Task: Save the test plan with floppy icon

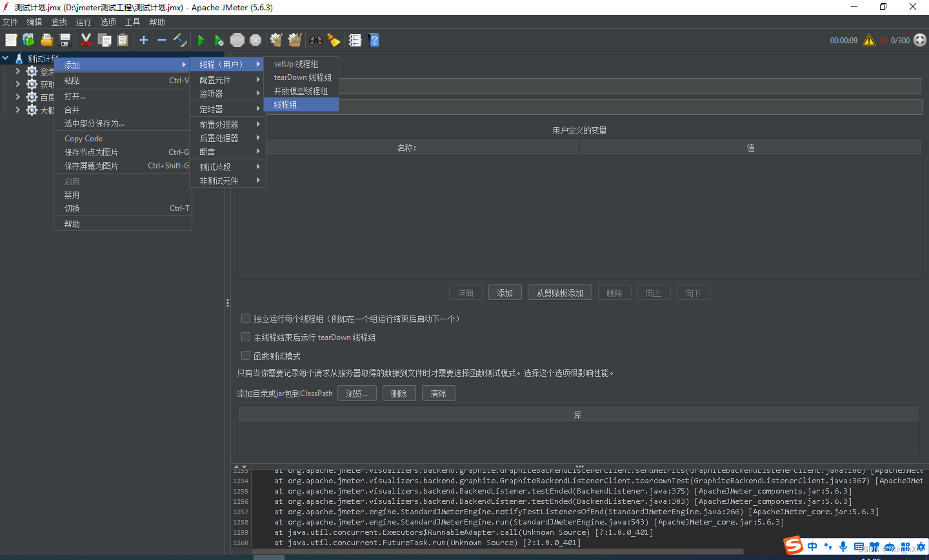Action: click(65, 40)
